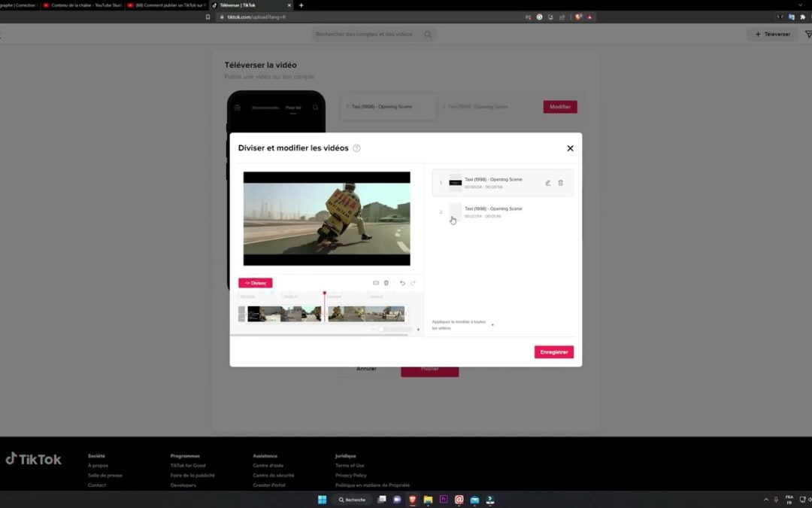Open the Windows Start menu
This screenshot has width=812, height=508.
[322, 500]
